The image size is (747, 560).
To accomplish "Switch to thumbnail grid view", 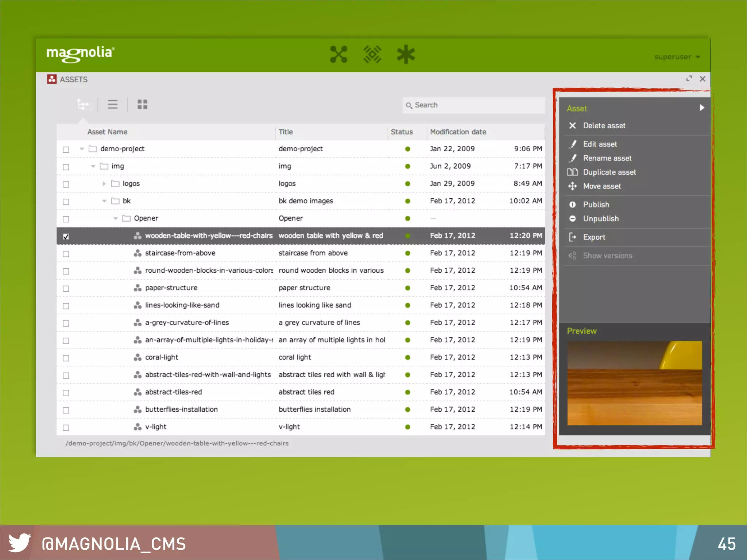I will pyautogui.click(x=142, y=105).
